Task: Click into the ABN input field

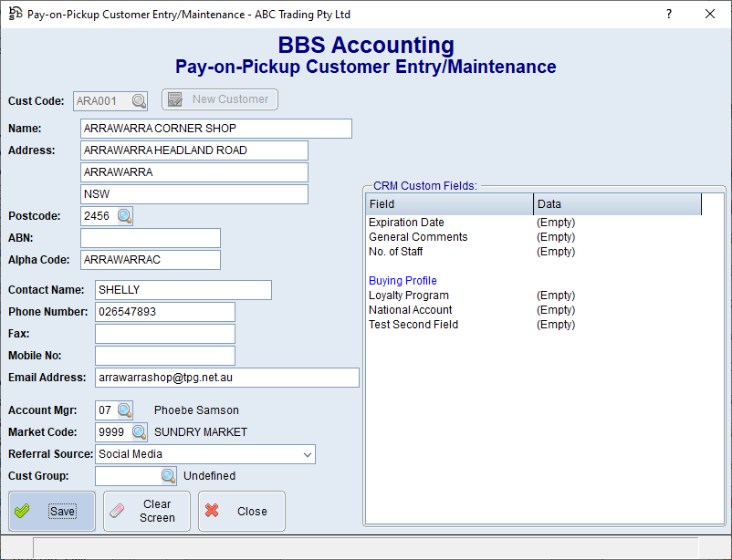Action: (151, 238)
